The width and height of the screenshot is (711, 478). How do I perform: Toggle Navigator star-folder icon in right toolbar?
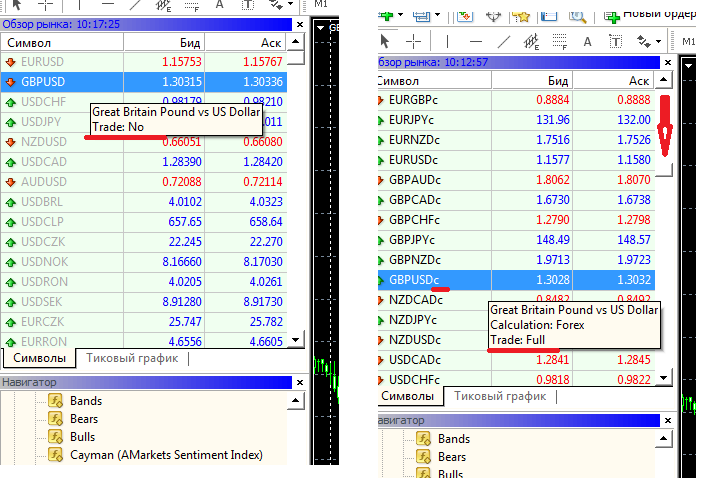[521, 17]
